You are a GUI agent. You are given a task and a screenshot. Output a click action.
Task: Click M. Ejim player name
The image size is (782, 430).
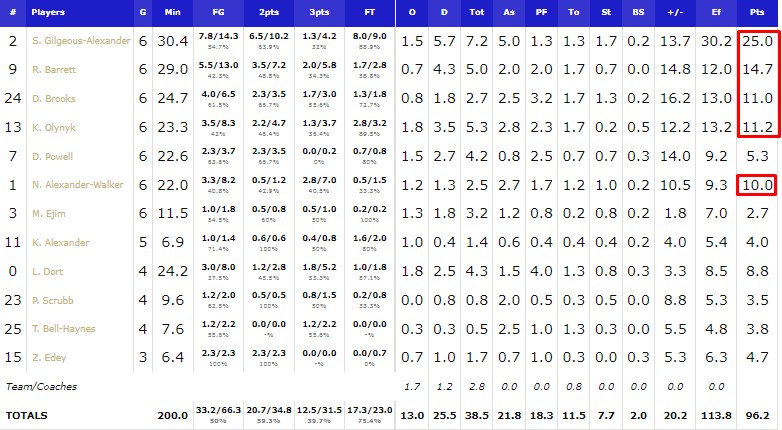tap(49, 214)
